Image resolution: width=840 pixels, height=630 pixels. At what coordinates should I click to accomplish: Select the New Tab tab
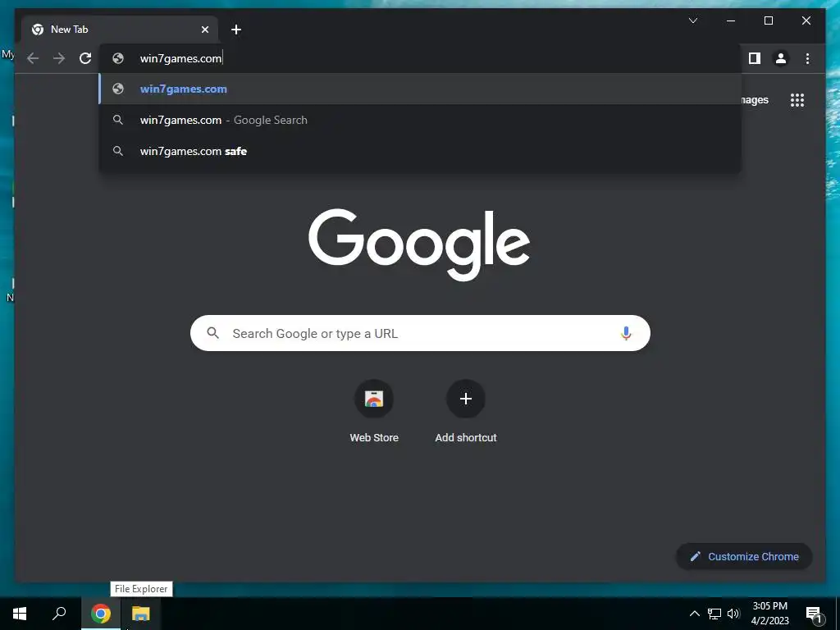pyautogui.click(x=120, y=30)
